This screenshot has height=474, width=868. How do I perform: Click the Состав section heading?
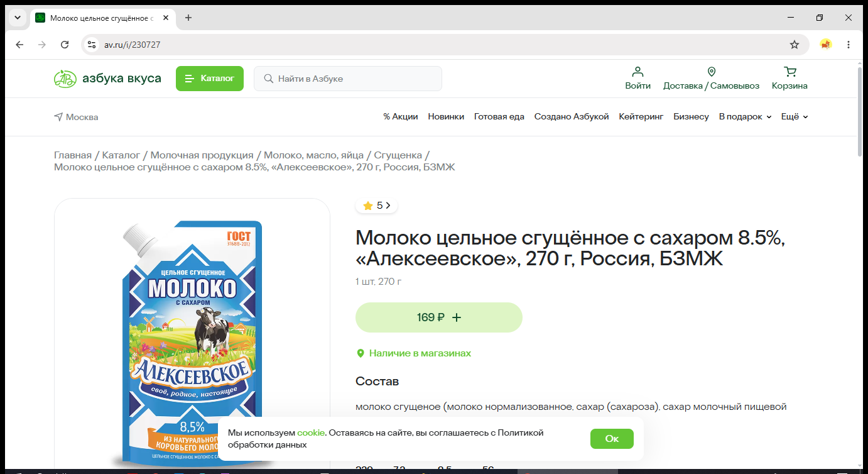click(x=377, y=382)
